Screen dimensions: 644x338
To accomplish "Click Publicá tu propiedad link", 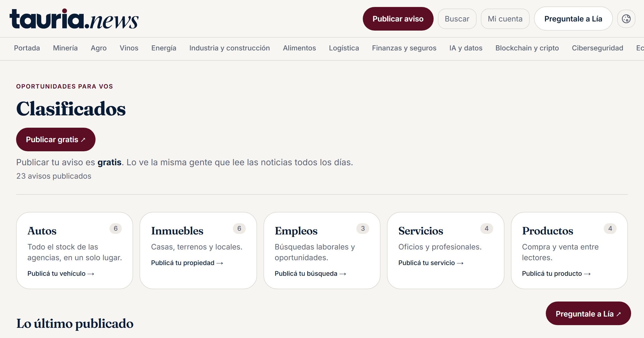I will pyautogui.click(x=187, y=263).
